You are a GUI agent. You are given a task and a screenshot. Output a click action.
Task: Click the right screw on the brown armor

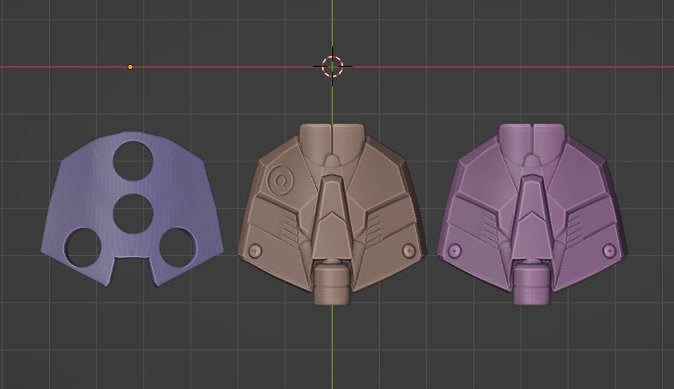coord(409,251)
